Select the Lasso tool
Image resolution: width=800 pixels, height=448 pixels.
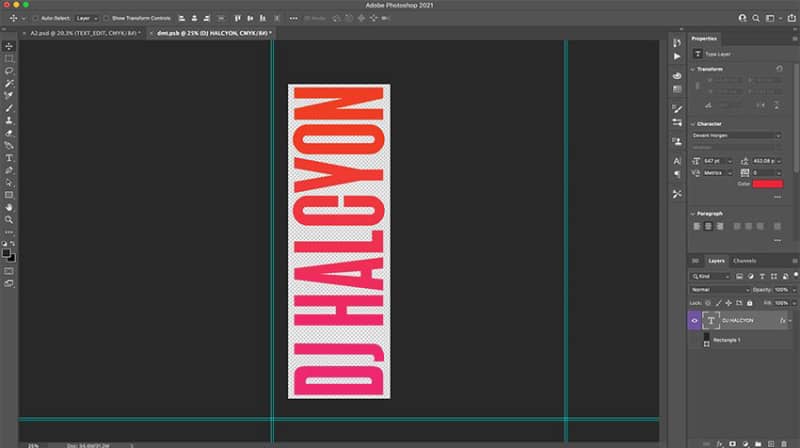(x=9, y=71)
